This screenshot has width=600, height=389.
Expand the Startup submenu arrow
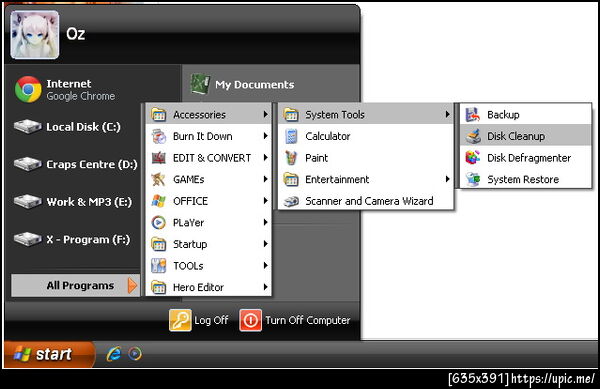[x=265, y=244]
